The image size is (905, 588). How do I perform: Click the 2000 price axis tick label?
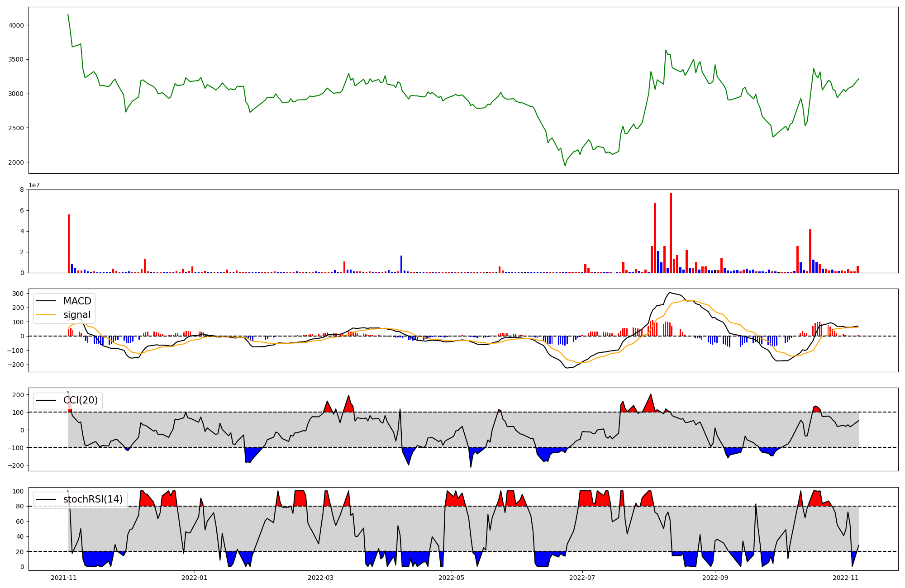click(x=17, y=162)
